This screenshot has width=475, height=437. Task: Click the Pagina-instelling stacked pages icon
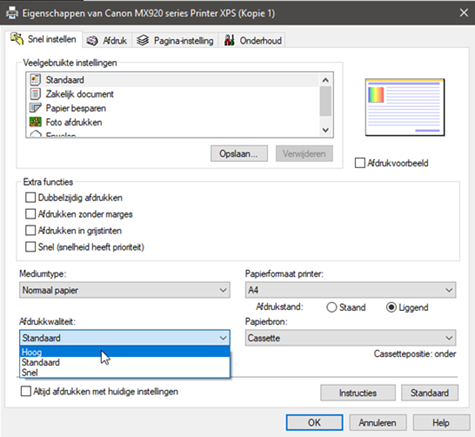pos(143,40)
